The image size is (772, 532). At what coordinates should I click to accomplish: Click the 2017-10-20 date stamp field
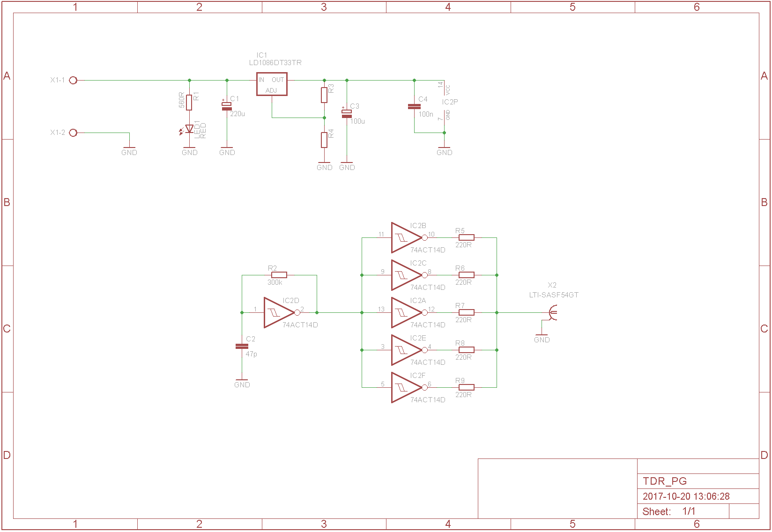tap(686, 496)
